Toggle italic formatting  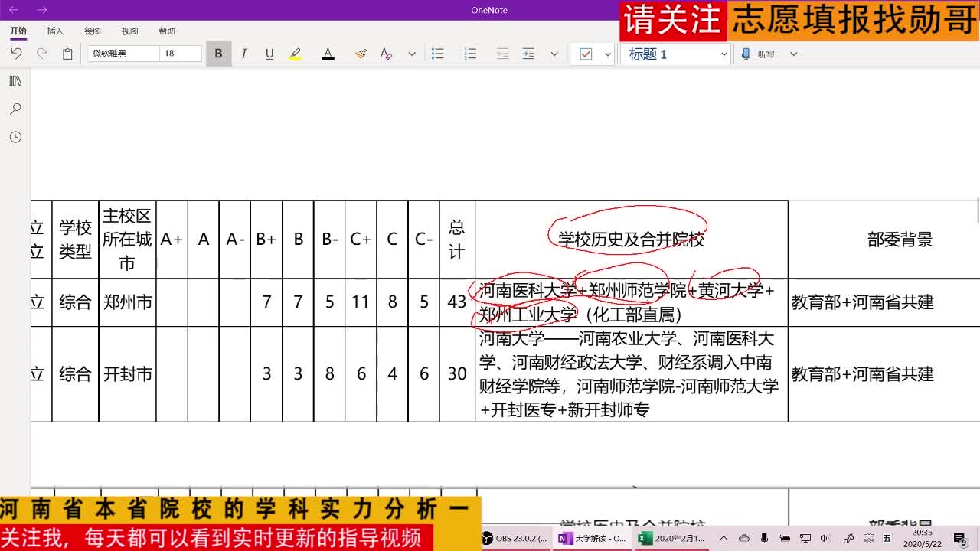point(243,54)
